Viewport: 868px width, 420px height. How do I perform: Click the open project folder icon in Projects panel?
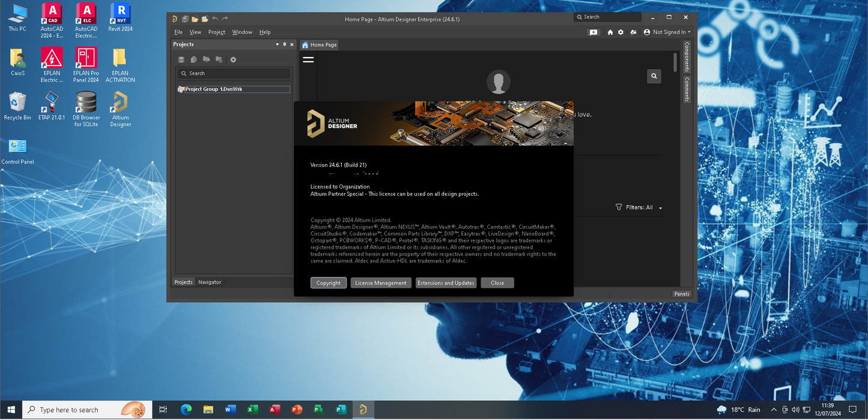pyautogui.click(x=206, y=59)
